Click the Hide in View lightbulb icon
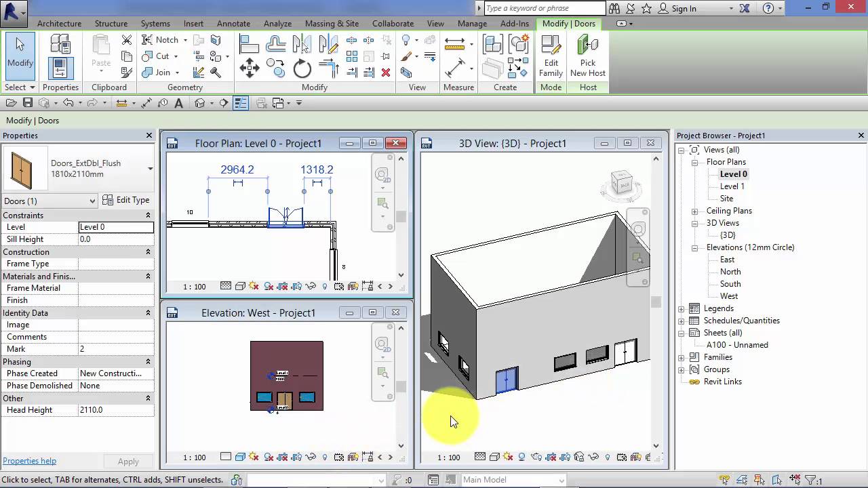Viewport: 868px width, 488px height. click(406, 40)
